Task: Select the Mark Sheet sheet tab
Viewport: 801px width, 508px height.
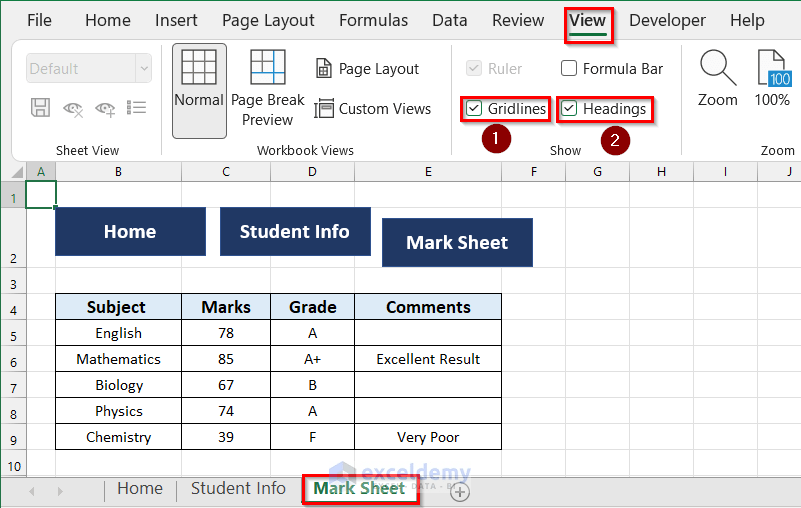Action: click(x=360, y=489)
